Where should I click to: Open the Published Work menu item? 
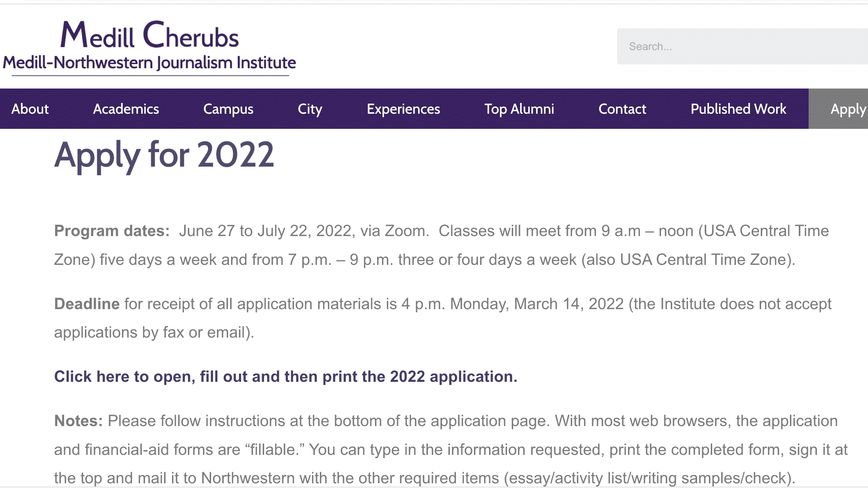coord(738,109)
